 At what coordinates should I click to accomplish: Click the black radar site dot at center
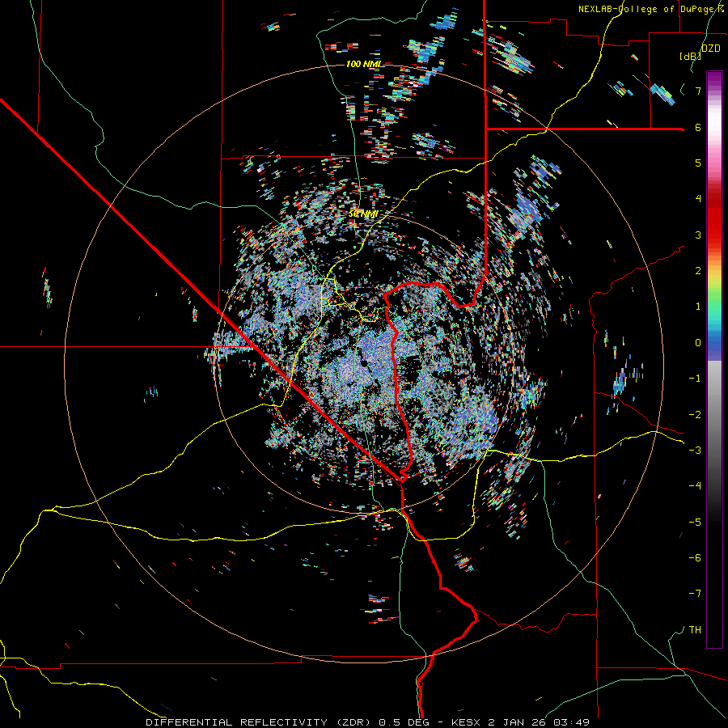pyautogui.click(x=364, y=362)
